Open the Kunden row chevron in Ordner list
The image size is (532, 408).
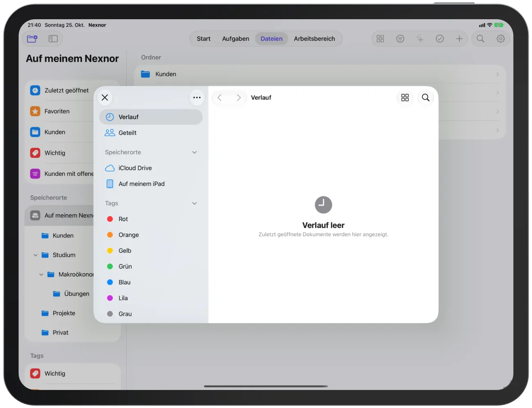[x=498, y=74]
